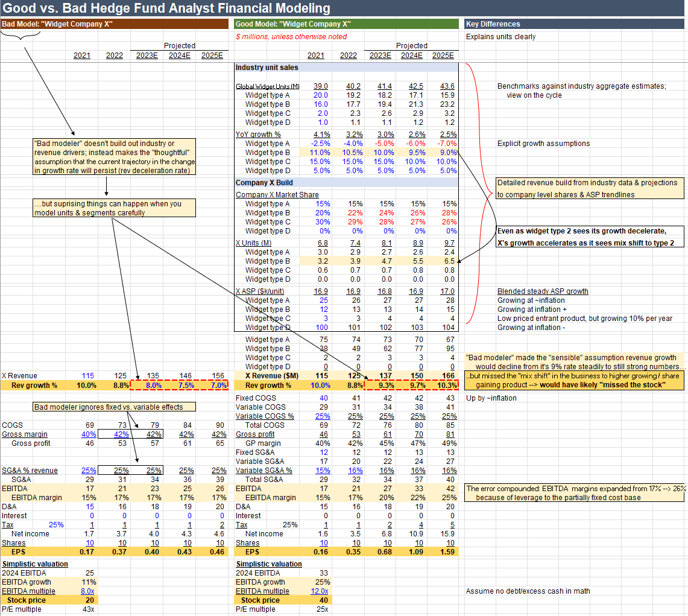
Task: Select the -7.0% Widget type A growth cell
Action: click(x=447, y=144)
